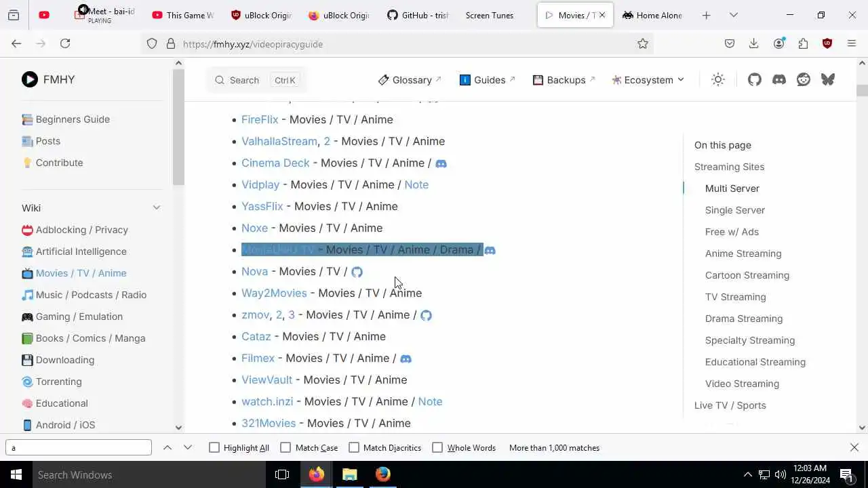
Task: Find previous match with up arrow
Action: [x=167, y=447]
